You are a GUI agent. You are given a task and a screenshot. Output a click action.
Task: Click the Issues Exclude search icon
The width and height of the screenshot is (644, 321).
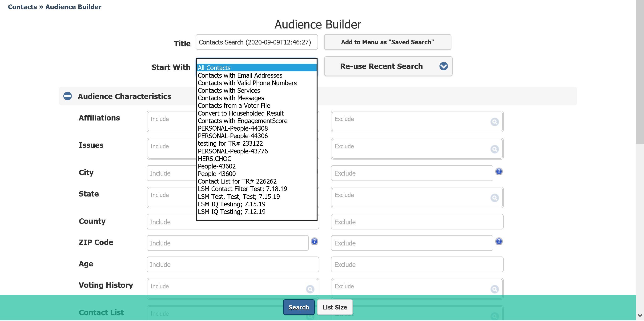[x=495, y=149]
